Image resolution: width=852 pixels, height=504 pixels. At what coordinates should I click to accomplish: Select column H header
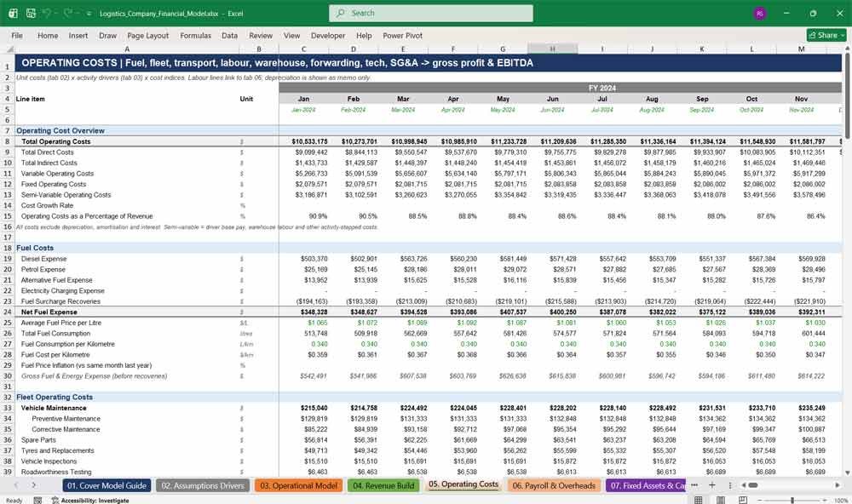click(x=552, y=49)
